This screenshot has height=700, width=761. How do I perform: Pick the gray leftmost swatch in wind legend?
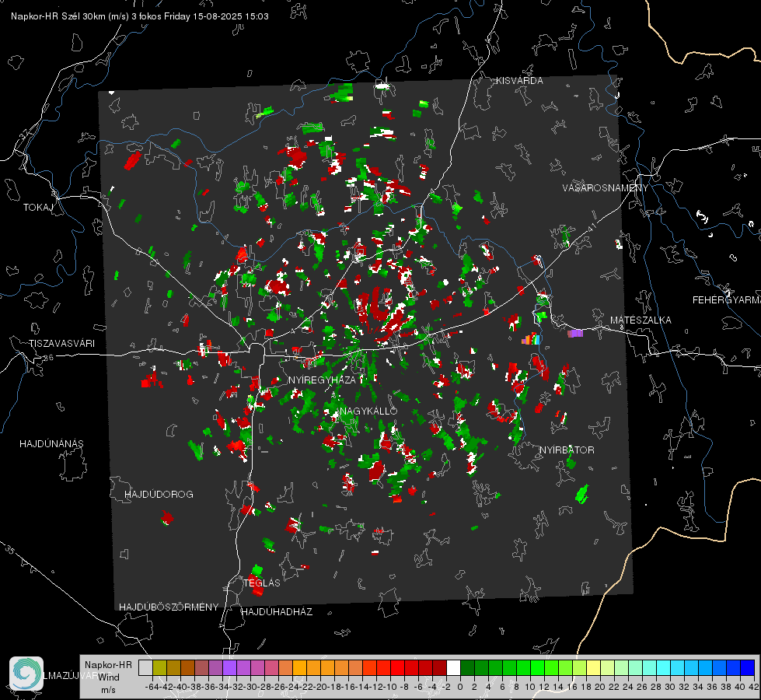145,667
